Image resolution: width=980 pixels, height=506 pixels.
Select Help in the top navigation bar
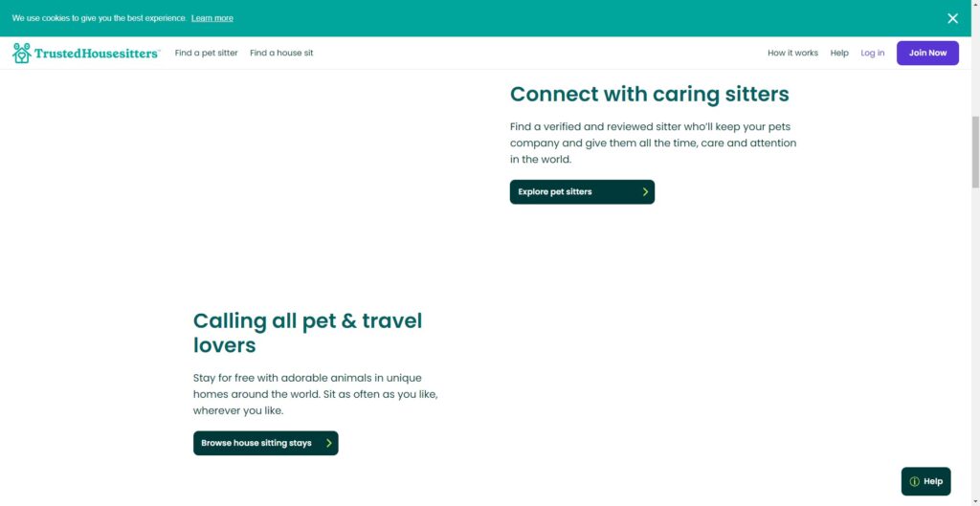tap(839, 54)
